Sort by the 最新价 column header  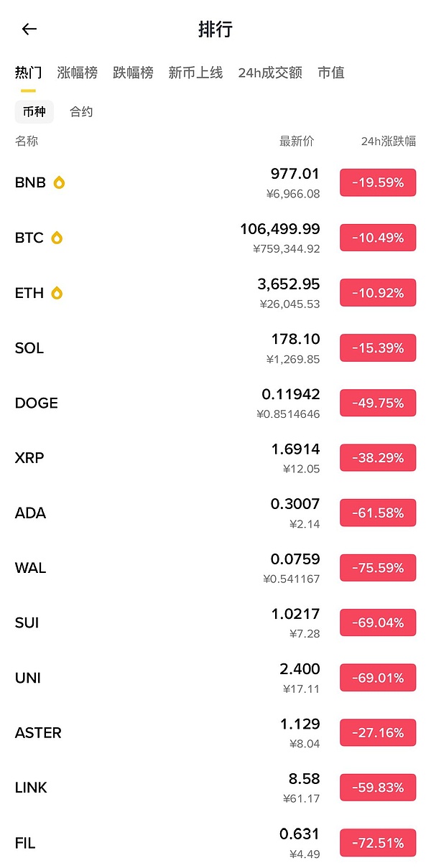(297, 141)
